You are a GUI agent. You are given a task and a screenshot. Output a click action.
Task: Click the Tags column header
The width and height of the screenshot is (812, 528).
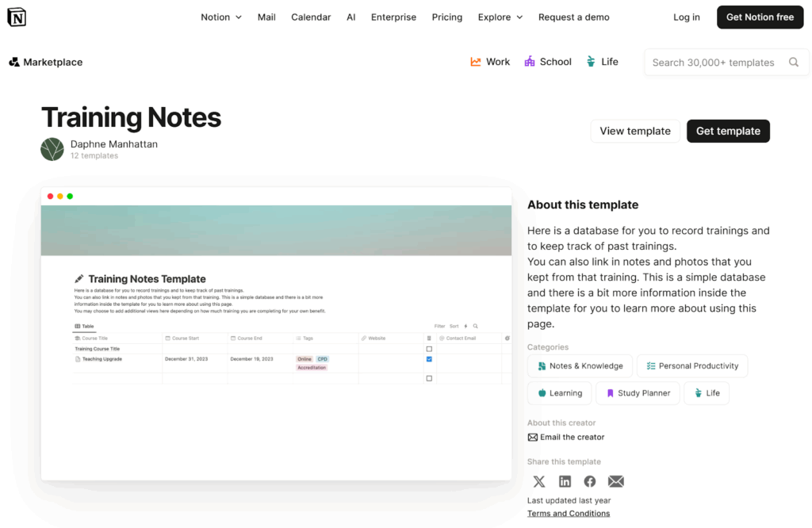[x=326, y=338]
